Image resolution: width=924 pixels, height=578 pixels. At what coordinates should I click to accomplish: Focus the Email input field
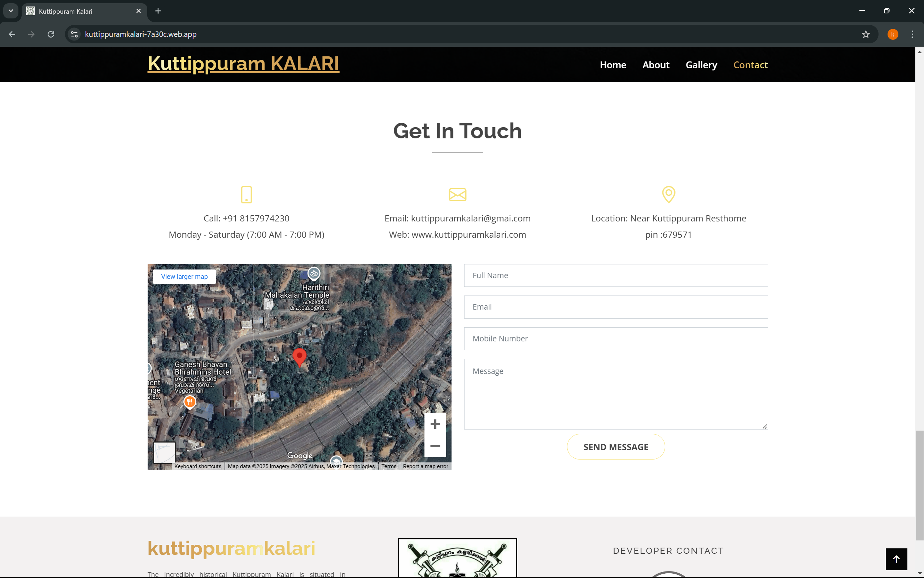click(616, 307)
